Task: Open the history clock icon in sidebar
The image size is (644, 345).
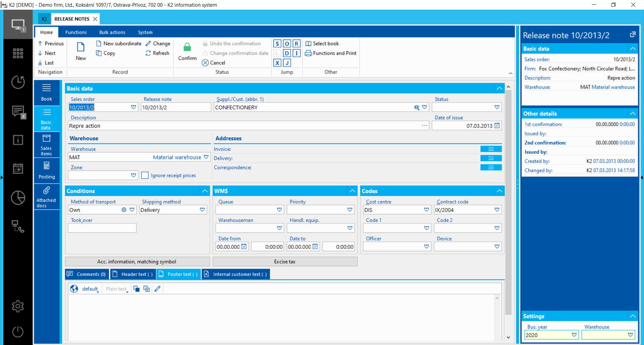Action: [18, 82]
